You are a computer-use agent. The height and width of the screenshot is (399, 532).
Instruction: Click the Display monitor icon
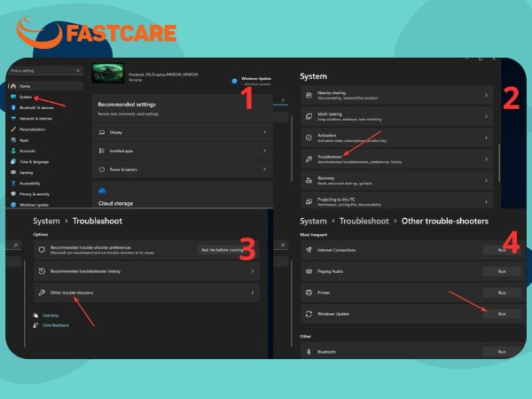click(x=102, y=132)
